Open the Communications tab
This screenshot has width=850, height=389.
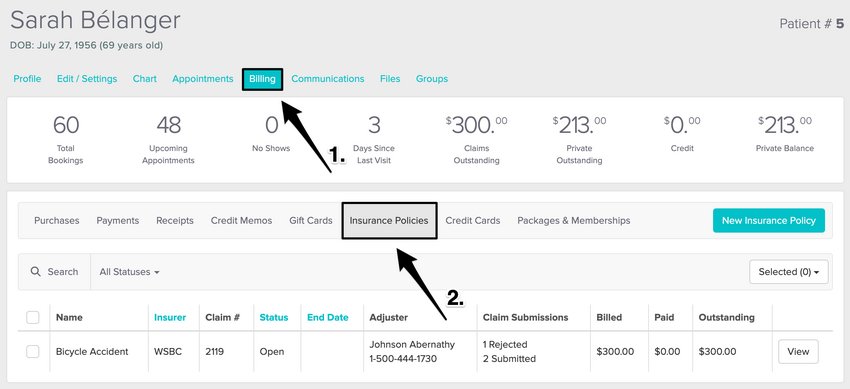(327, 79)
